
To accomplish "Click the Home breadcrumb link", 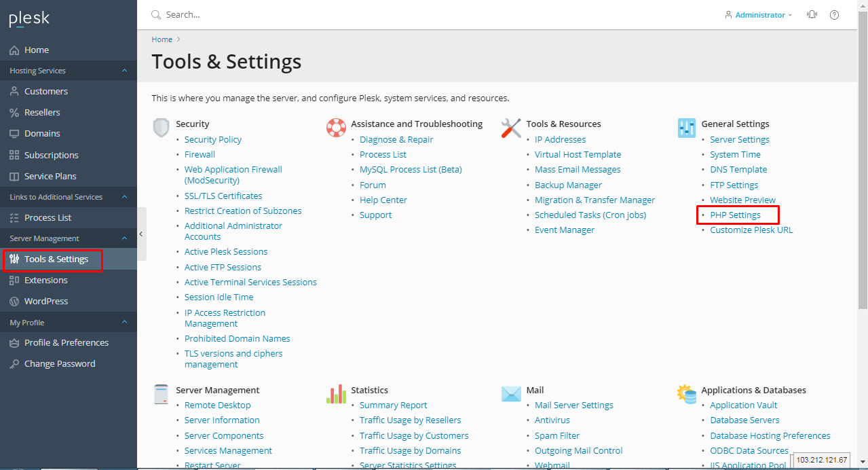I will [162, 40].
